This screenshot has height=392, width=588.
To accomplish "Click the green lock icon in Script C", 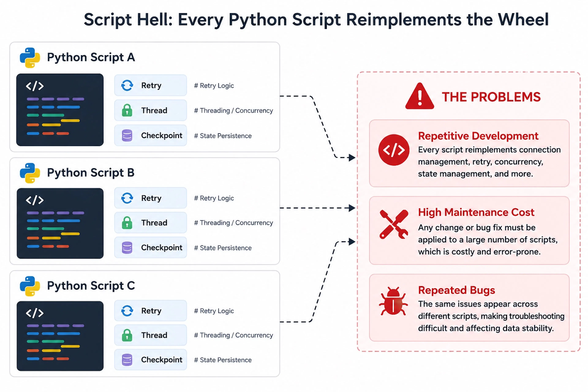I will coord(127,335).
